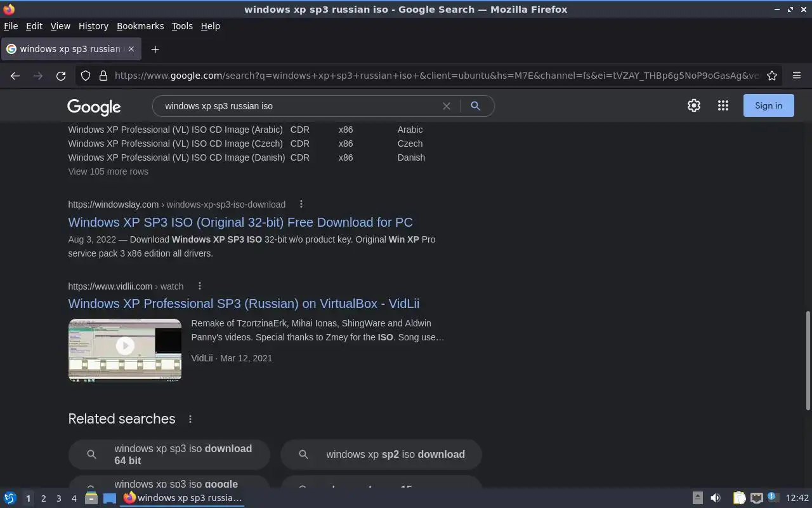
Task: Click the Google logo
Action: click(94, 107)
